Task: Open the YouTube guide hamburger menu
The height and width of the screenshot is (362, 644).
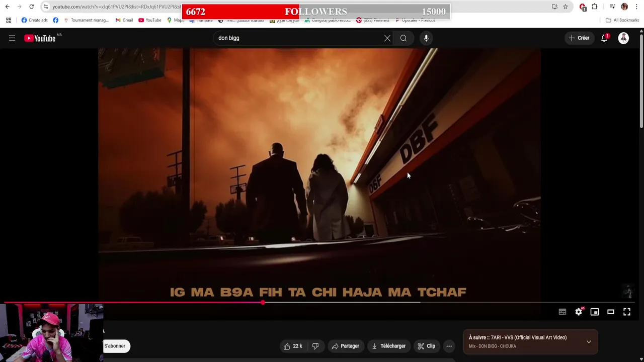Action: [x=12, y=38]
